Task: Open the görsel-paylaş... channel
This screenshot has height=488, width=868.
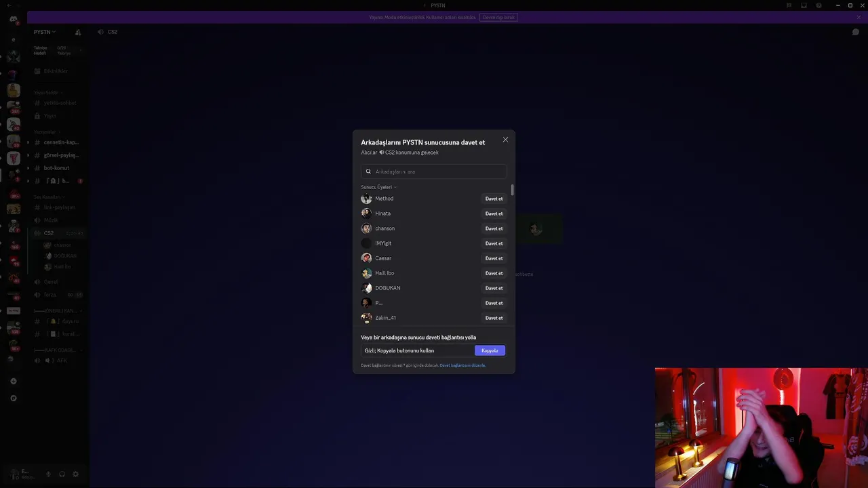Action: 58,155
